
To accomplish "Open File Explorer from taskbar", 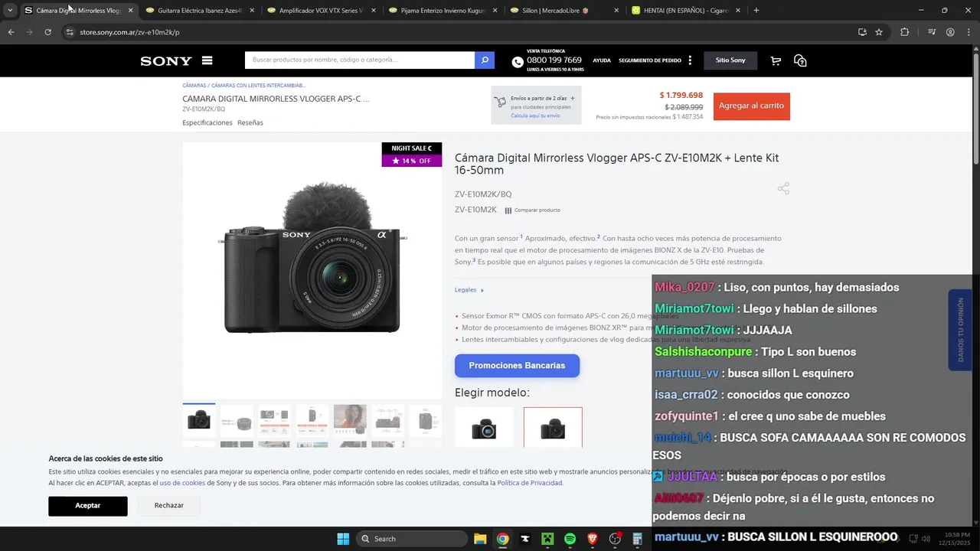I will [x=480, y=539].
